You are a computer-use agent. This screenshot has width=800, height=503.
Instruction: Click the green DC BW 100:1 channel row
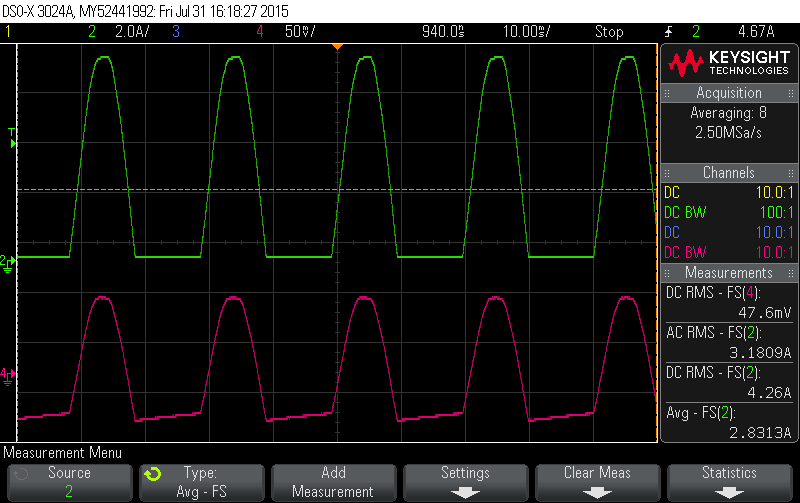[x=729, y=212]
